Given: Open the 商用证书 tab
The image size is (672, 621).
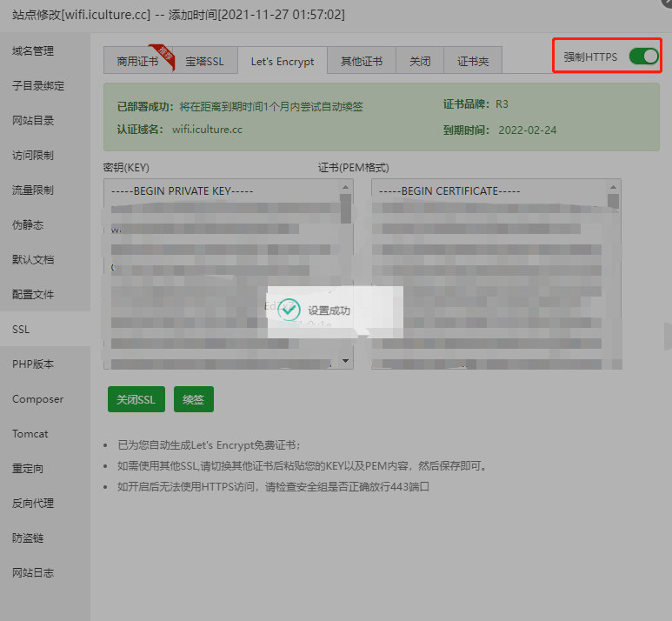Looking at the screenshot, I should tap(138, 61).
